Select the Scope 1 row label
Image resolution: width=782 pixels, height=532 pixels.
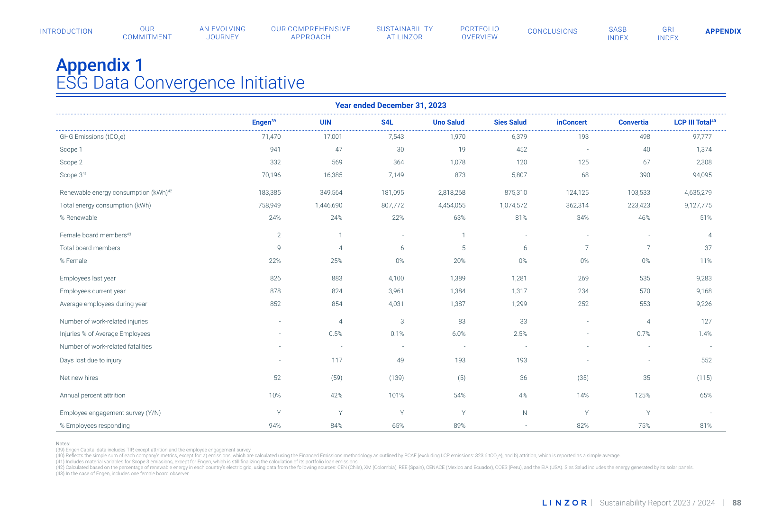[x=71, y=150]
